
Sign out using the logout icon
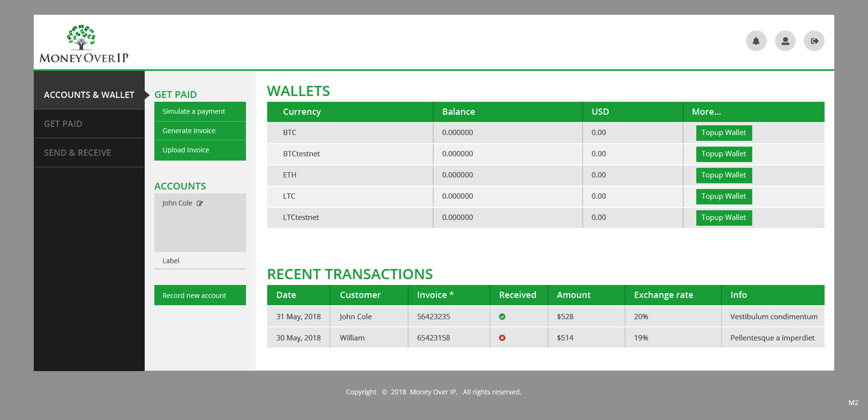[x=814, y=41]
